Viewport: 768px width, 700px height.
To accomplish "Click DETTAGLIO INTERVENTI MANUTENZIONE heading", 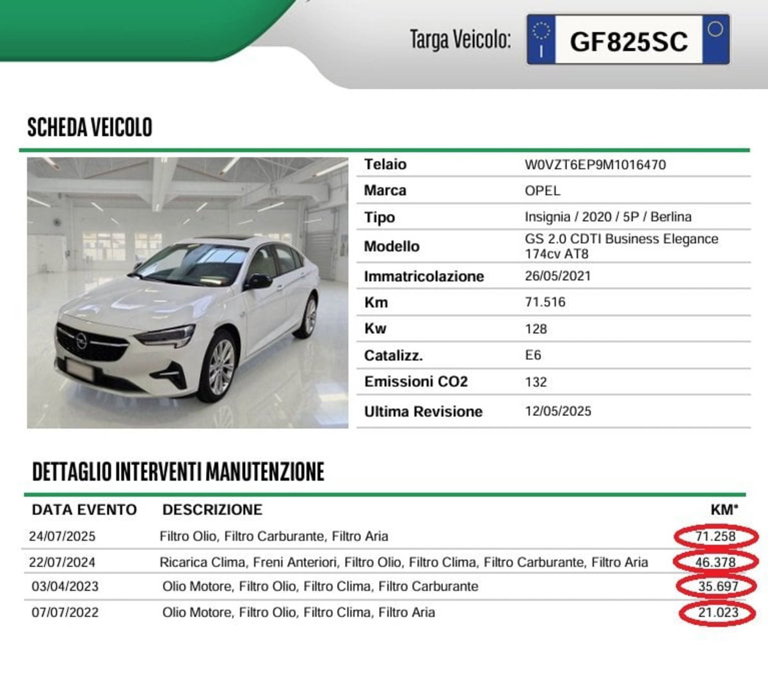I will pos(179,472).
